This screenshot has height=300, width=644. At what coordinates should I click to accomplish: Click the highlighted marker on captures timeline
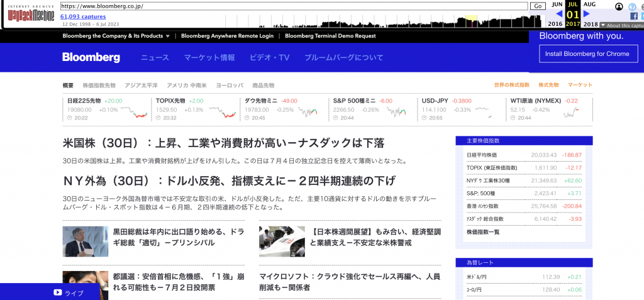[472, 21]
